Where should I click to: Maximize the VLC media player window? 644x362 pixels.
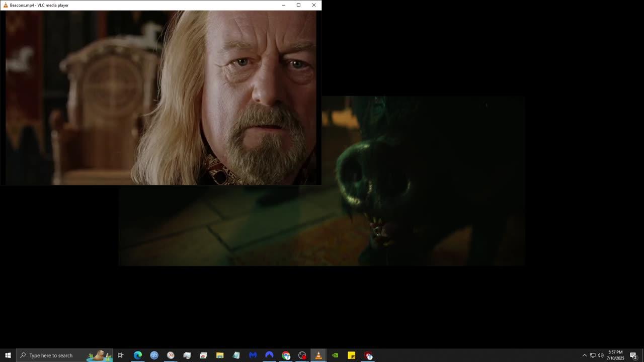pos(298,5)
